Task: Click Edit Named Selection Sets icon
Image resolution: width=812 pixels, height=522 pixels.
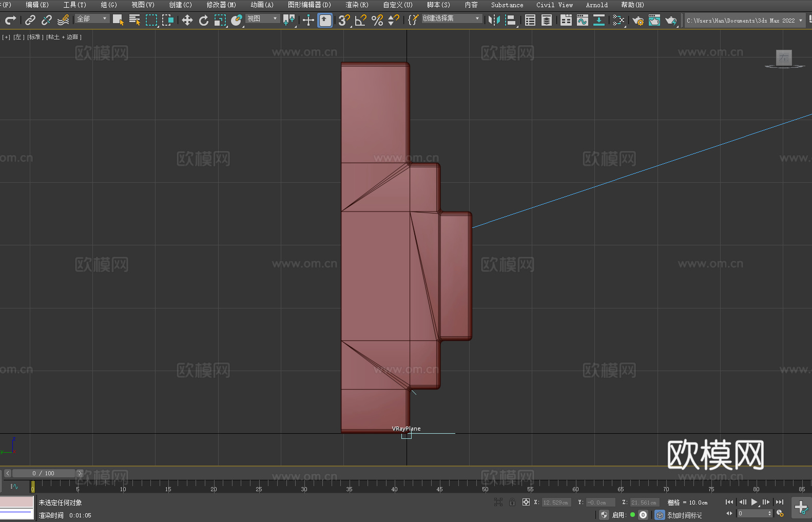Action: pos(413,20)
